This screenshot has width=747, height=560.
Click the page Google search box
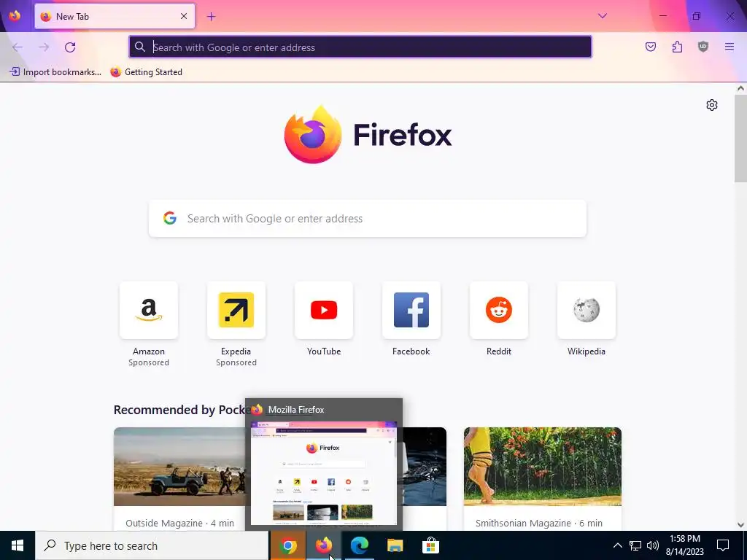pos(368,218)
